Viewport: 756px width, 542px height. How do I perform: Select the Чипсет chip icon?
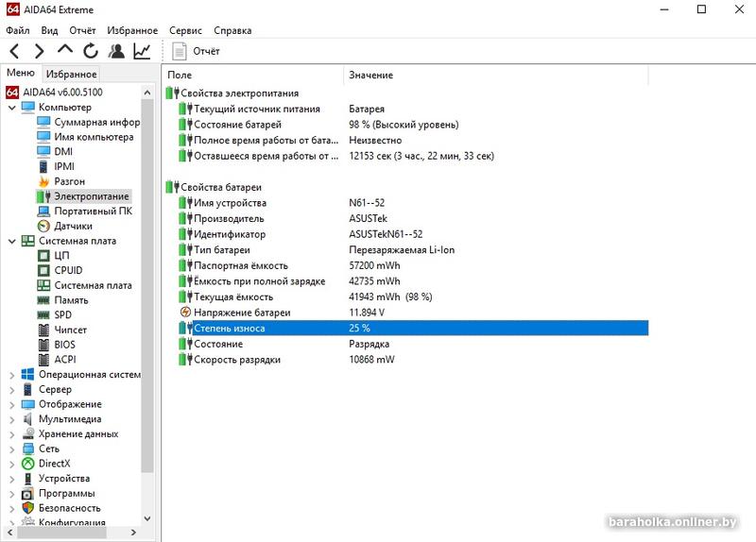pyautogui.click(x=43, y=330)
